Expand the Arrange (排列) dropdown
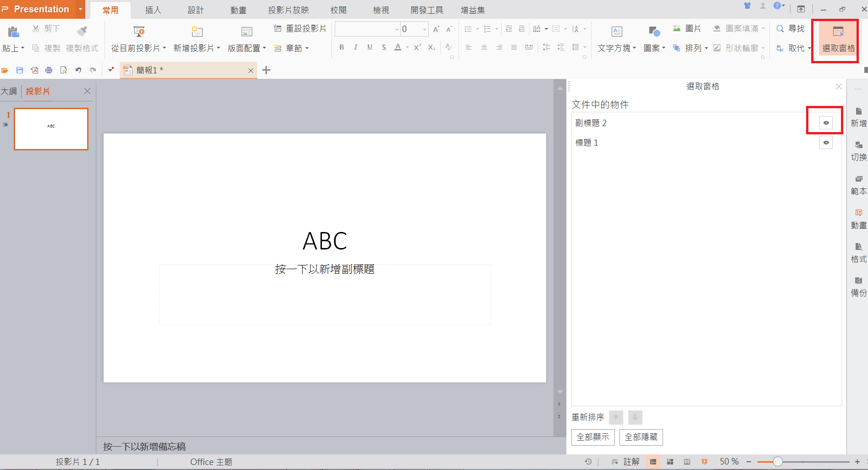This screenshot has height=470, width=868. click(706, 48)
